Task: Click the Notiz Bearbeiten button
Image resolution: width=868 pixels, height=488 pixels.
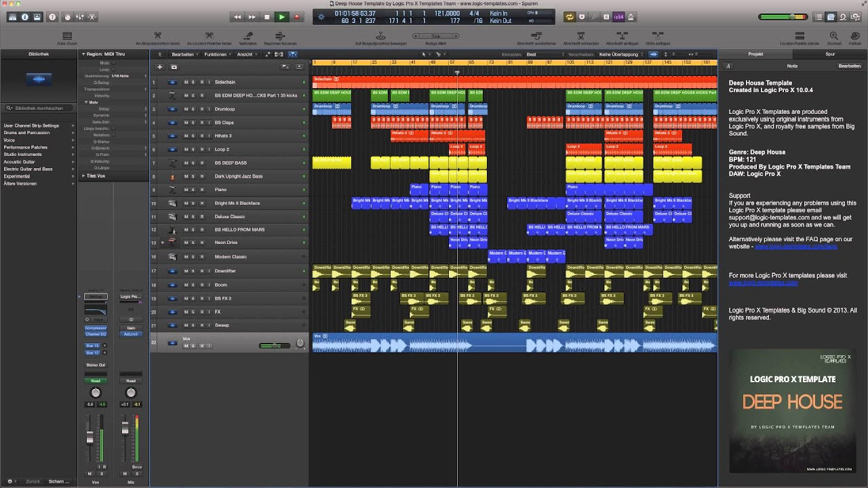Action: coord(850,66)
